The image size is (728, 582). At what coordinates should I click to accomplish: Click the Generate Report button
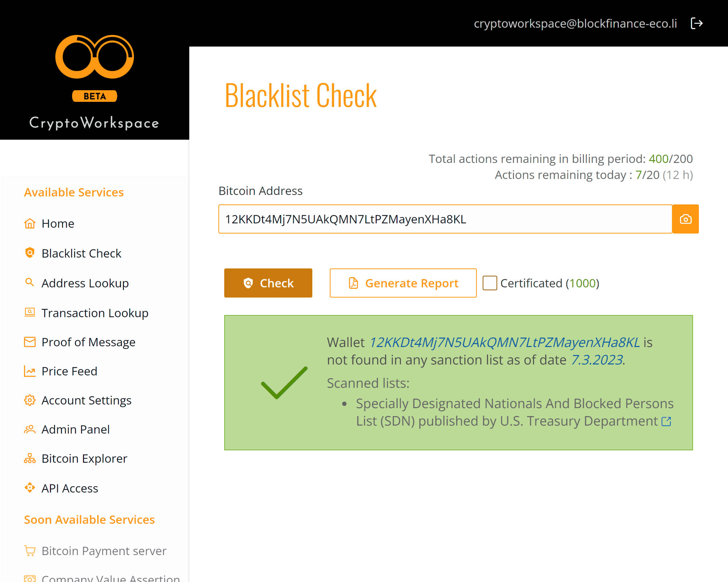[403, 283]
